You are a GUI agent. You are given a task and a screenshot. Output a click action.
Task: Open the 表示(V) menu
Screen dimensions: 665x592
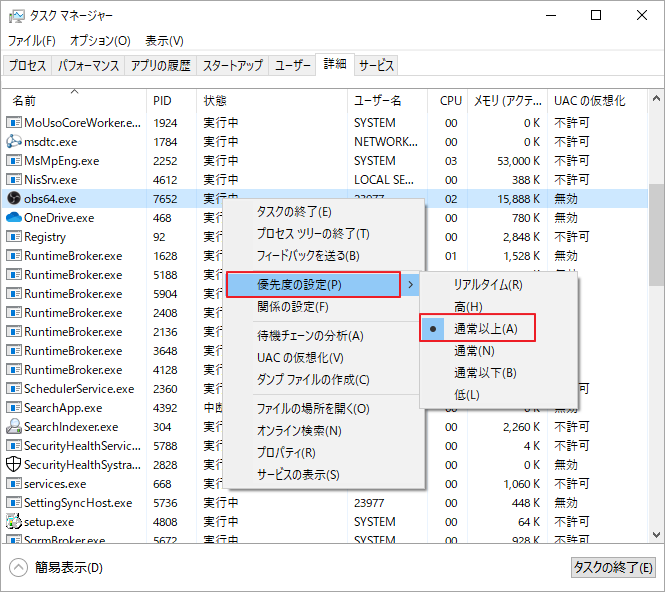pos(164,41)
